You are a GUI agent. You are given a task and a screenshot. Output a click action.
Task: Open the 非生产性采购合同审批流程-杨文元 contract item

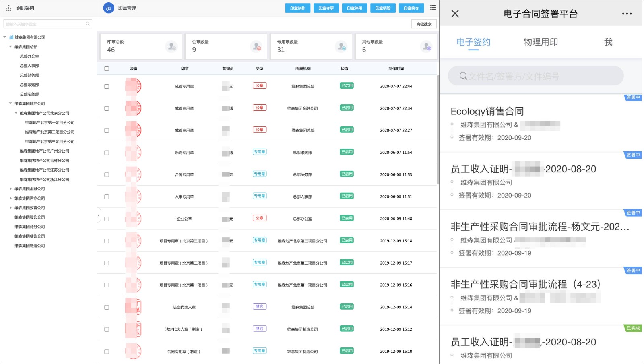pos(541,239)
